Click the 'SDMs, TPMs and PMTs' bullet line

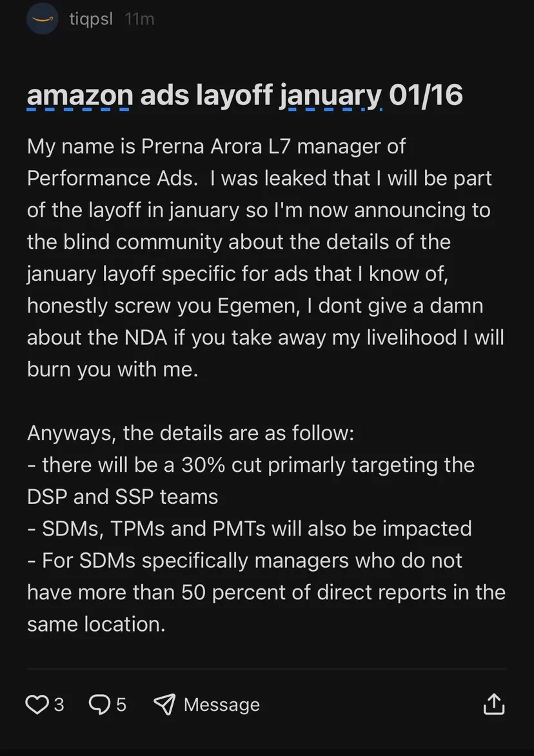(x=250, y=528)
